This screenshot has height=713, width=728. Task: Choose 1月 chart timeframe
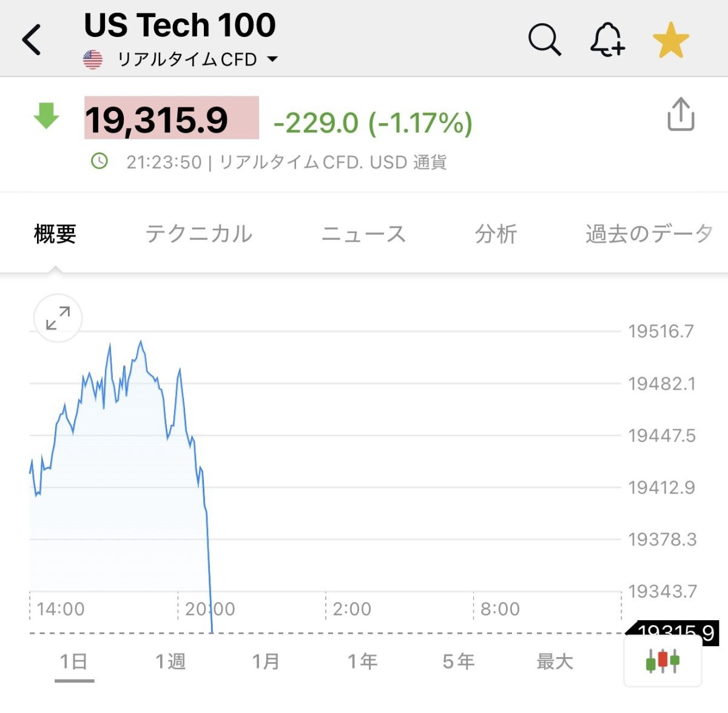[266, 661]
